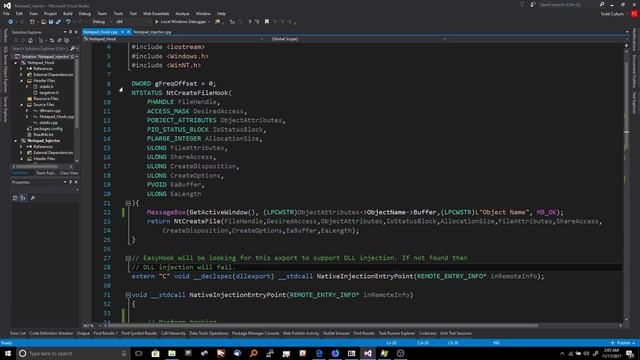Image resolution: width=640 pixels, height=360 pixels.
Task: Start Local Windows Debugger
Action: pos(182,22)
